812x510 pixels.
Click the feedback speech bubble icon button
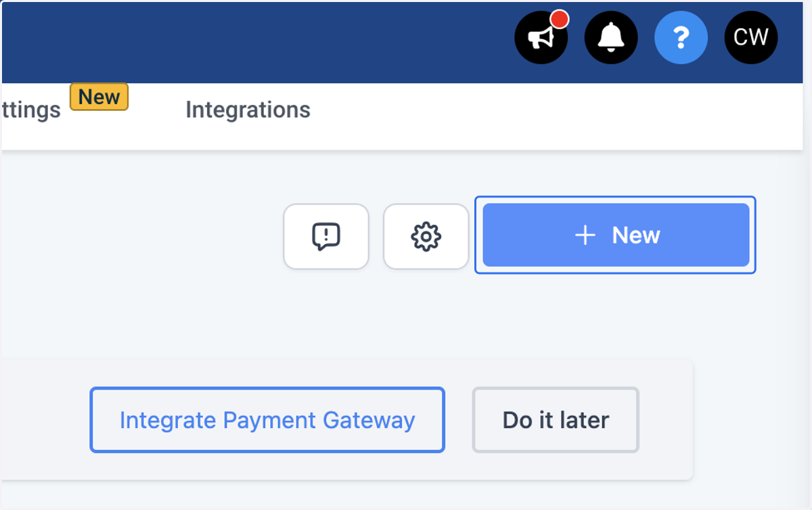click(x=326, y=237)
